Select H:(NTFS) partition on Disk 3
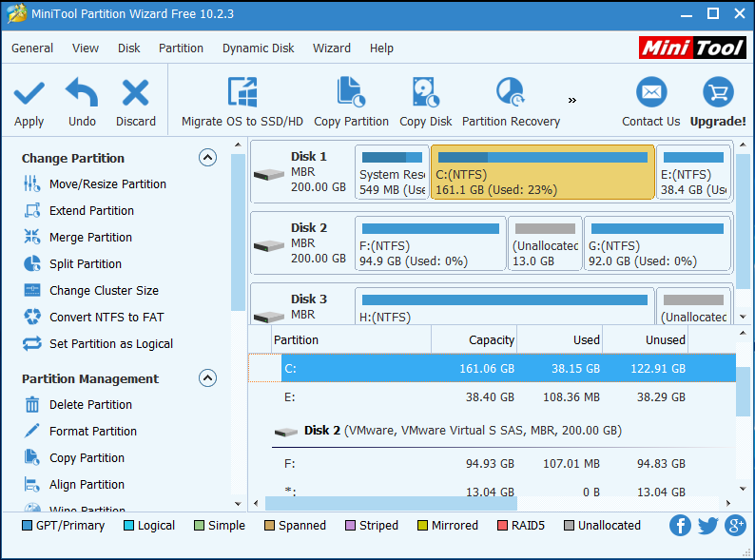 coord(505,306)
